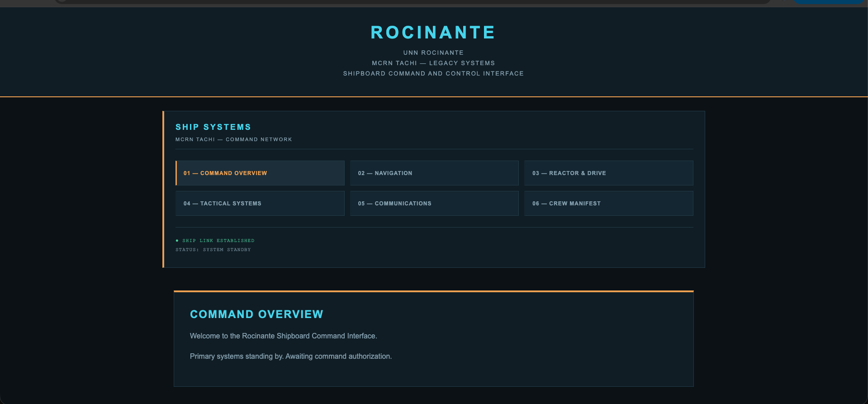Click the ROCINANTE title heading
Image resolution: width=868 pixels, height=404 pixels.
433,33
